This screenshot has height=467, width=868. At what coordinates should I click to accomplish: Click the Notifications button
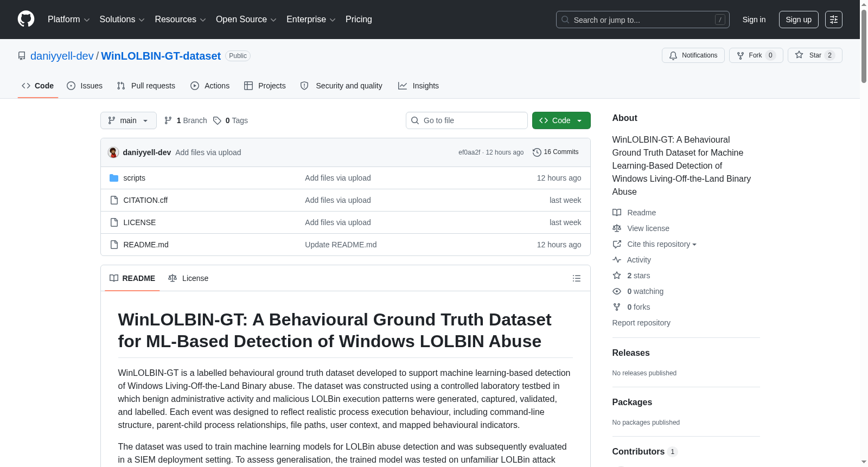tap(693, 55)
